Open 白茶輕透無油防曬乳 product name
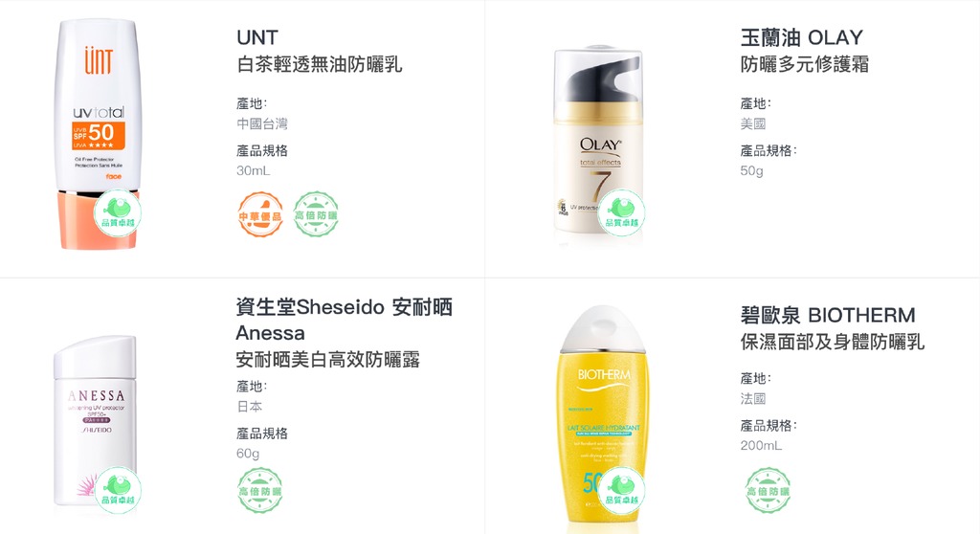The width and height of the screenshot is (980, 534). pyautogui.click(x=319, y=64)
